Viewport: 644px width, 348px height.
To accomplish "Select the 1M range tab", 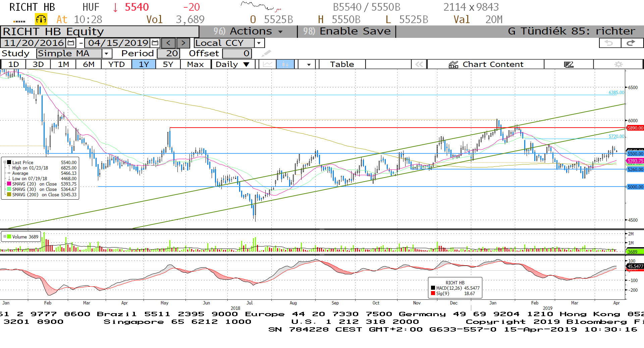I will pyautogui.click(x=63, y=64).
